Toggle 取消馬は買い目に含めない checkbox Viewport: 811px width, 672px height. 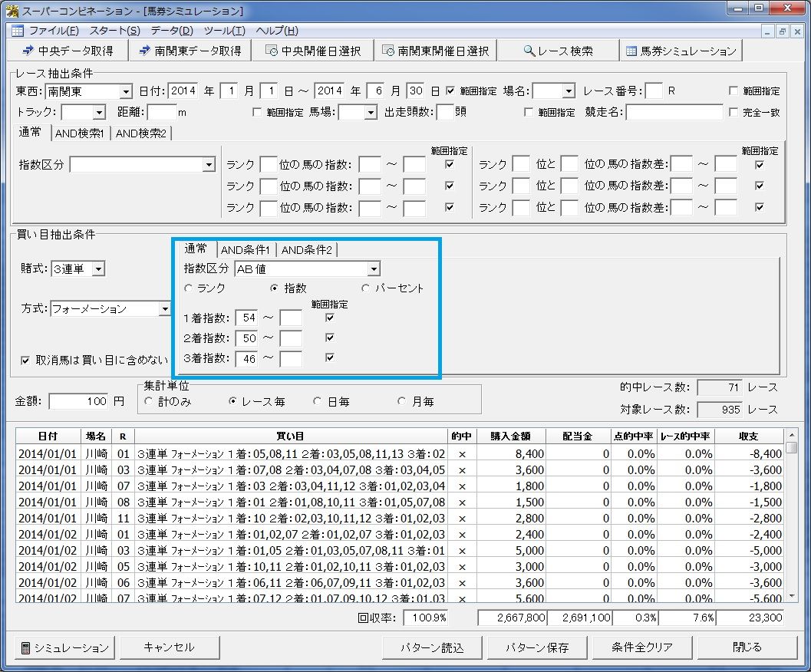25,361
